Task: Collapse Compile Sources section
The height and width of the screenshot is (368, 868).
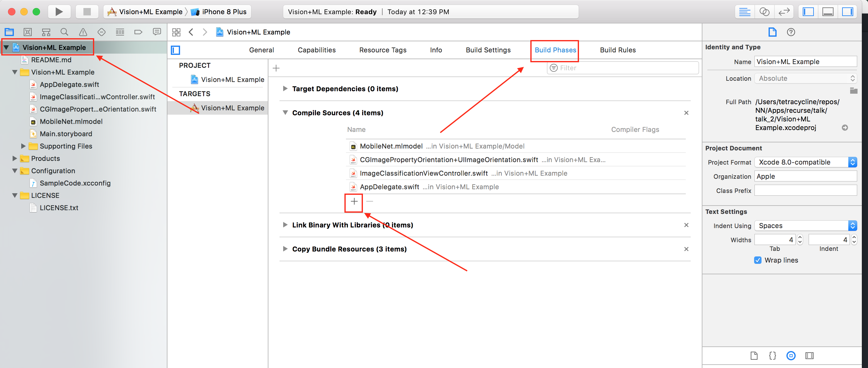Action: tap(285, 113)
